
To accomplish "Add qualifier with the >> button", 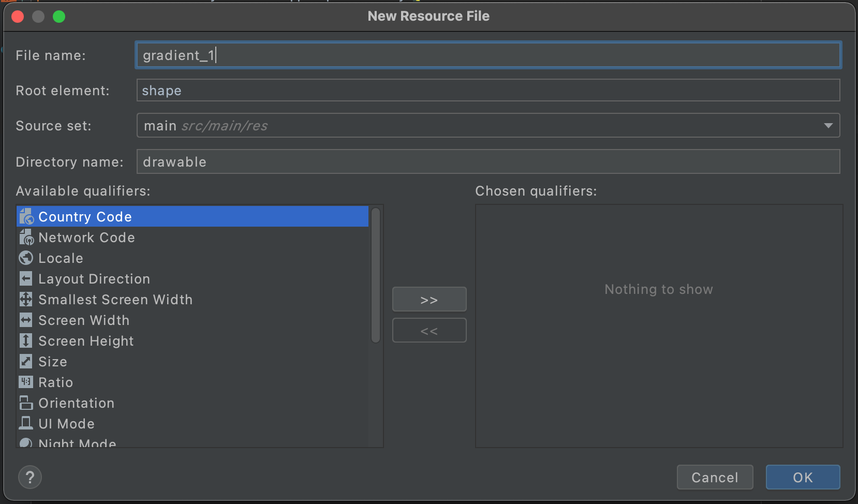I will [x=429, y=300].
